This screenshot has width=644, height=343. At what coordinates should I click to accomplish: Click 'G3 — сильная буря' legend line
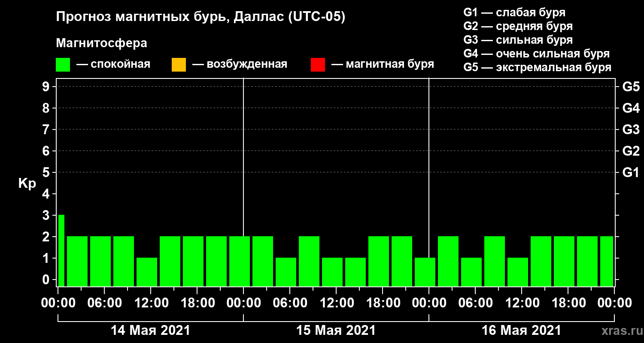[518, 40]
